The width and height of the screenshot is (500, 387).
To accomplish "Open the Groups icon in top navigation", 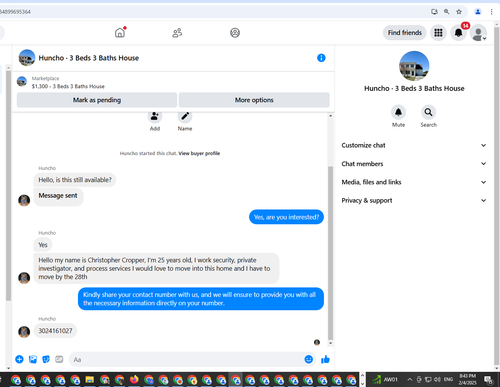I will (x=235, y=33).
